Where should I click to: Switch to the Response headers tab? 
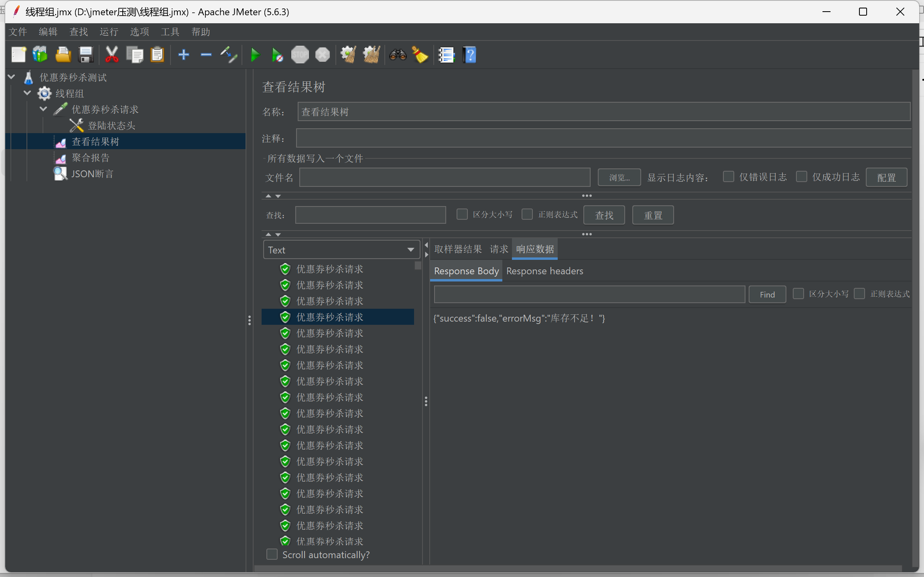544,271
